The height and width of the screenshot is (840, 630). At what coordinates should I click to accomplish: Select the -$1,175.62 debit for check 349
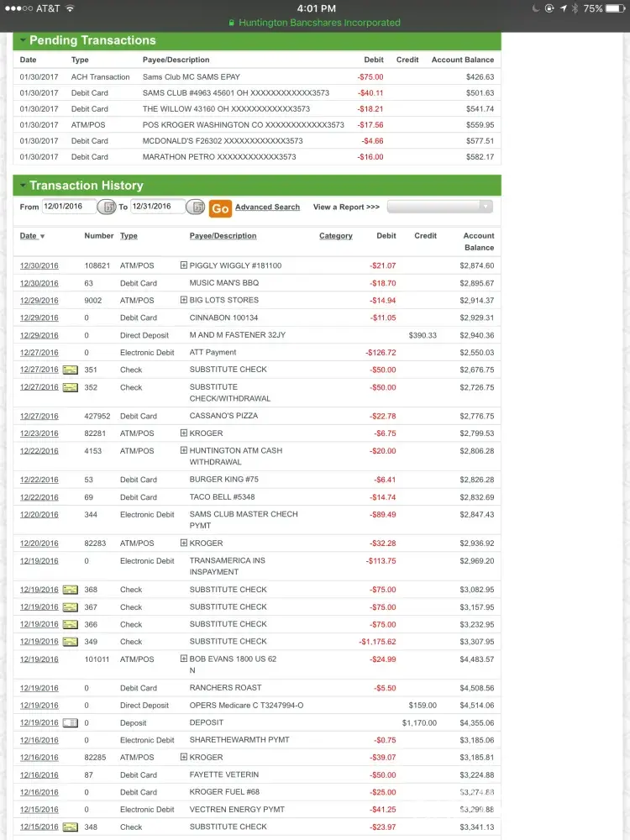[x=378, y=642]
